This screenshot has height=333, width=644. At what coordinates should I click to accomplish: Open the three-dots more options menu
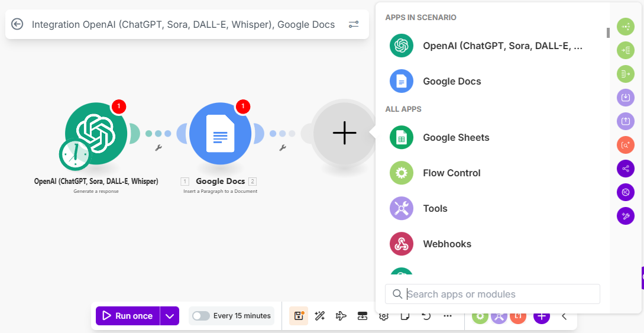point(448,316)
